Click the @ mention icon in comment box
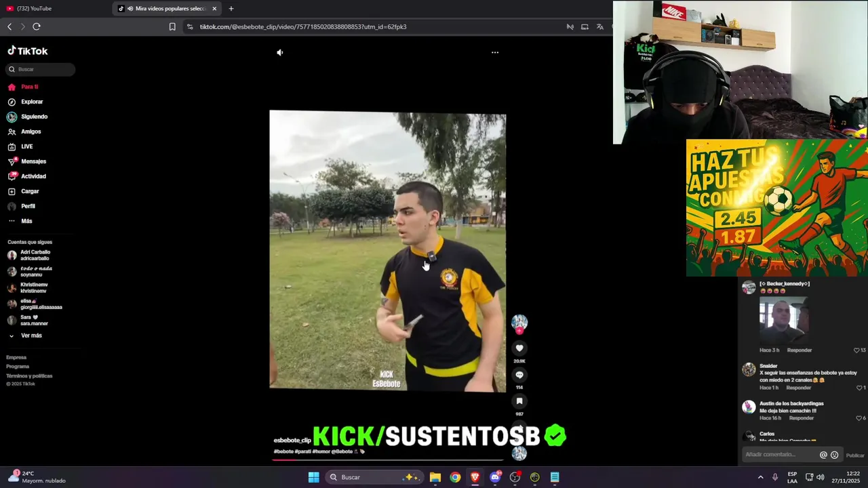This screenshot has height=488, width=868. click(823, 455)
